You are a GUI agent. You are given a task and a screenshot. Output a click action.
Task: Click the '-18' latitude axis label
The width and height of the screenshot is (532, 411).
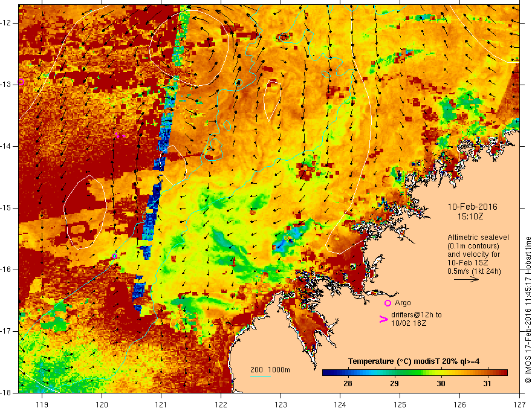(6, 393)
